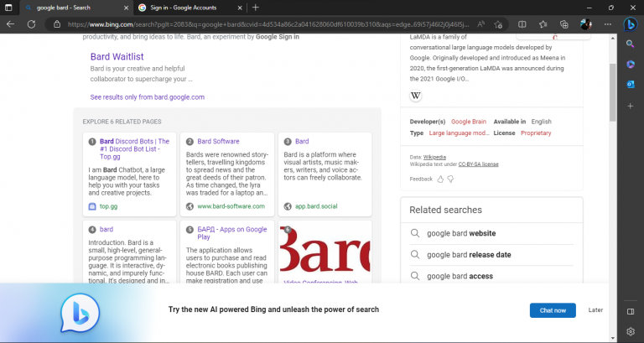Open the Bard app.bard.social link
Viewport: 644px width, 343px height.
tap(302, 141)
